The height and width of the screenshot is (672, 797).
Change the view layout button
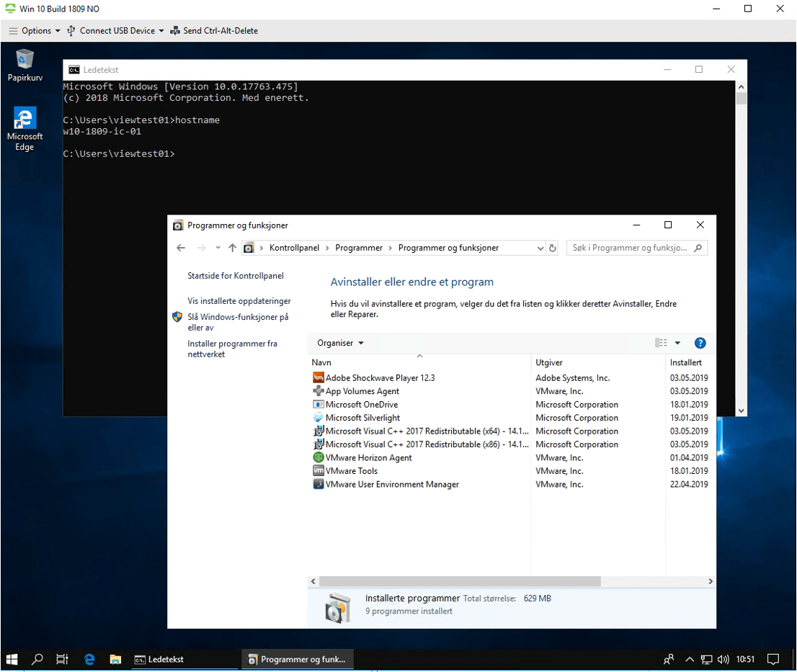click(x=661, y=343)
